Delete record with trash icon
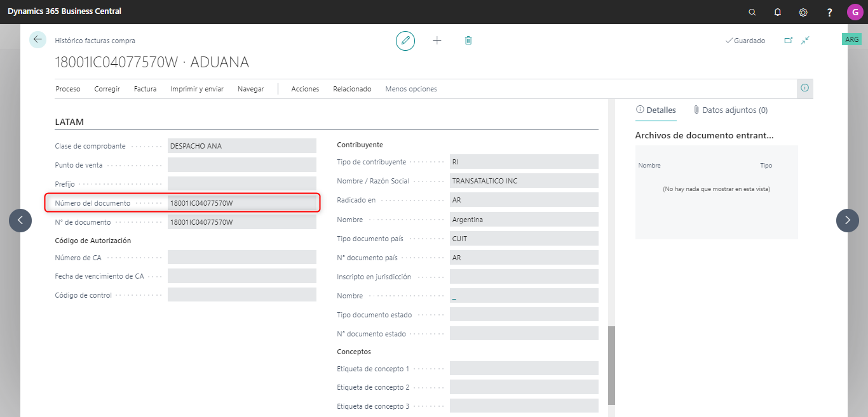 pyautogui.click(x=468, y=41)
